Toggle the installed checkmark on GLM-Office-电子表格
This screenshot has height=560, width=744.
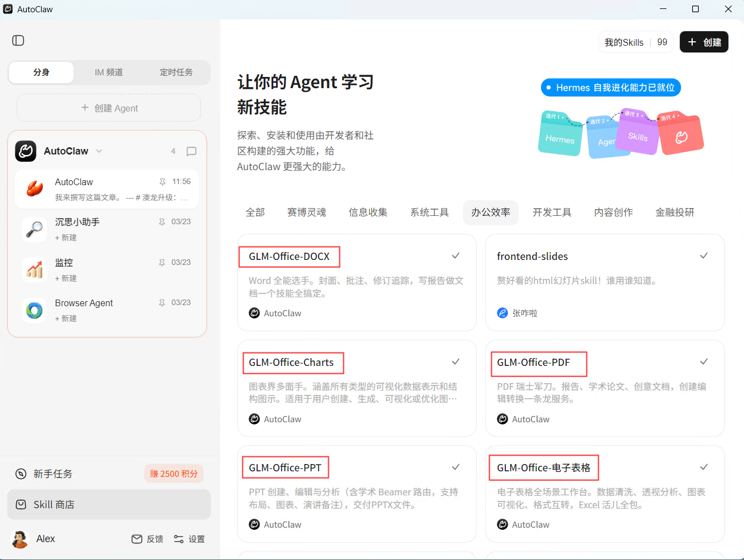[x=704, y=467]
